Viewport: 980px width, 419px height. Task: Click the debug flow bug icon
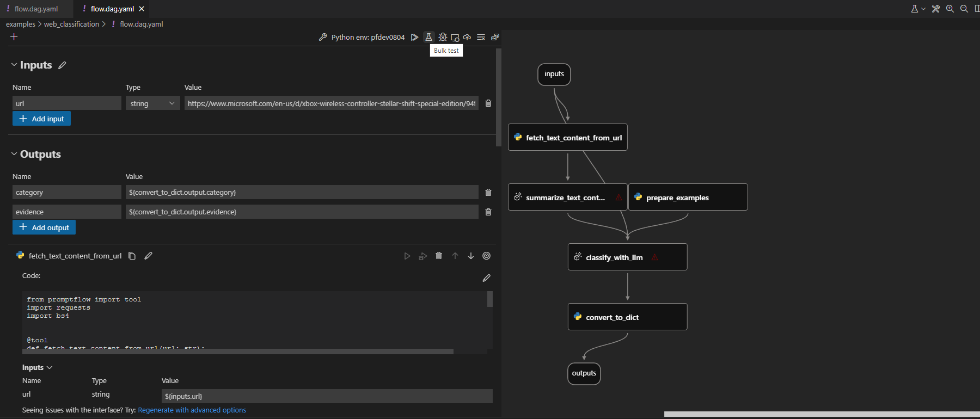pyautogui.click(x=443, y=37)
